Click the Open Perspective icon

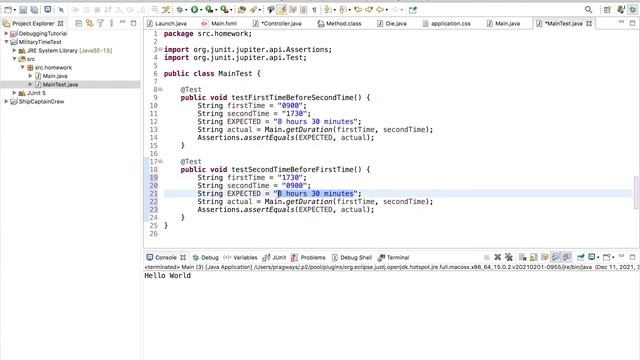click(x=607, y=10)
